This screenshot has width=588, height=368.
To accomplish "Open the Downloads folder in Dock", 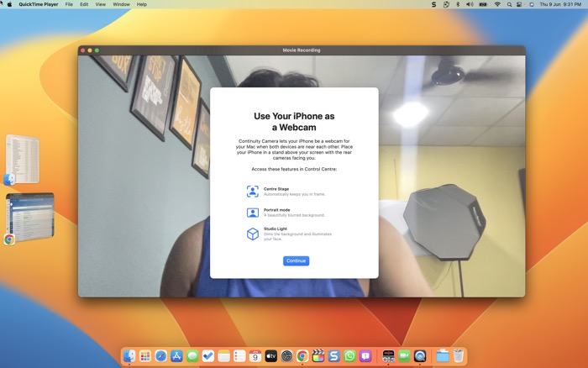I will click(443, 355).
